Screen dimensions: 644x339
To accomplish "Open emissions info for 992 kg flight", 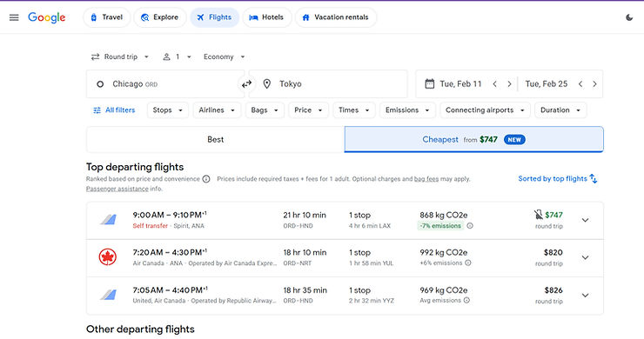I will pyautogui.click(x=468, y=263).
